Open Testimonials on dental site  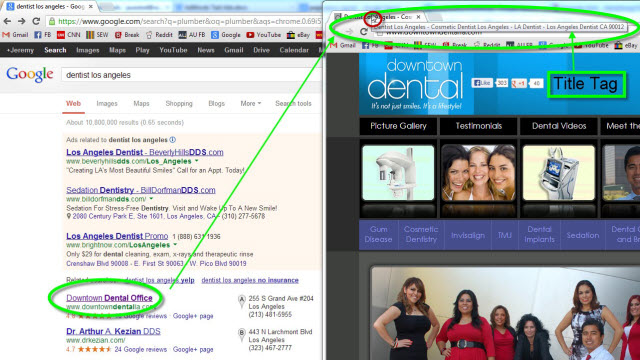pos(478,126)
